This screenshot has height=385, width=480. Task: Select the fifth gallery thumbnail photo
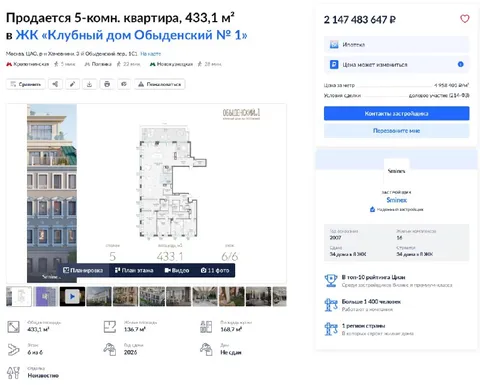click(x=125, y=296)
